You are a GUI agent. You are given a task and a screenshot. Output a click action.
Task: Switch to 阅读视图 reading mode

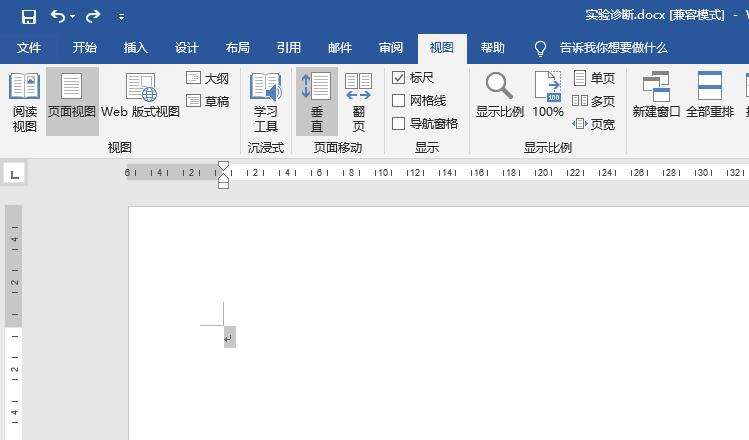click(x=24, y=102)
